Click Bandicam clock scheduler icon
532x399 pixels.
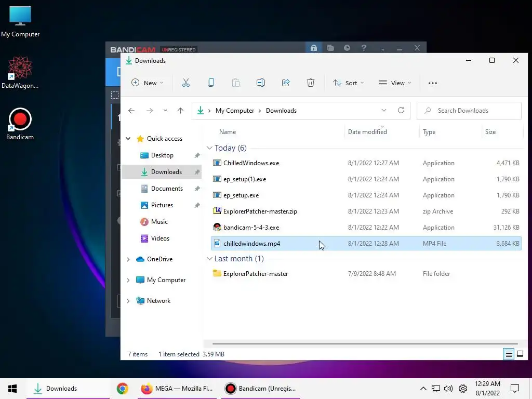coord(347,48)
